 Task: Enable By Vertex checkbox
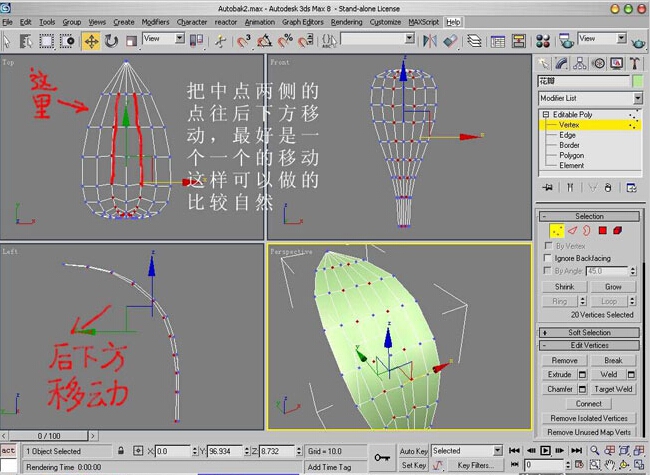click(548, 246)
